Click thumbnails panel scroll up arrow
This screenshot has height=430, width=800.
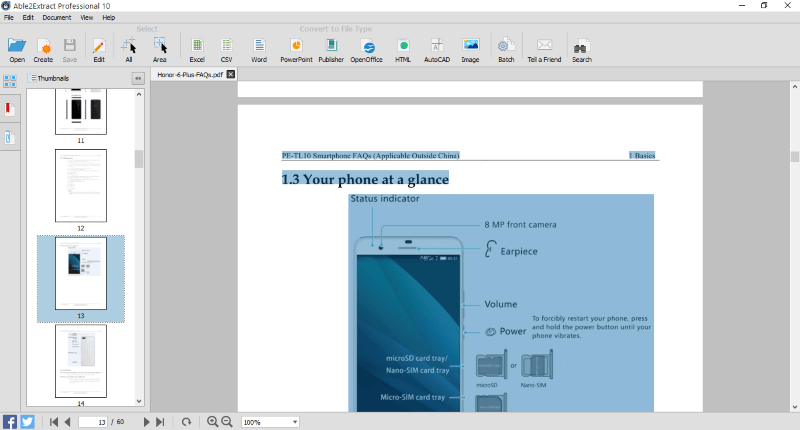[x=139, y=94]
